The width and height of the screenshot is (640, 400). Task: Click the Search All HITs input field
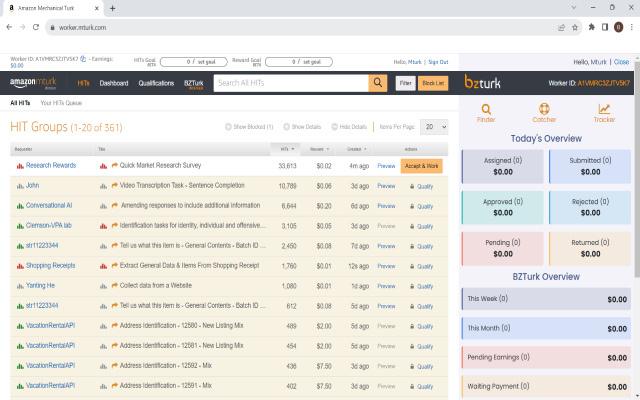(291, 83)
